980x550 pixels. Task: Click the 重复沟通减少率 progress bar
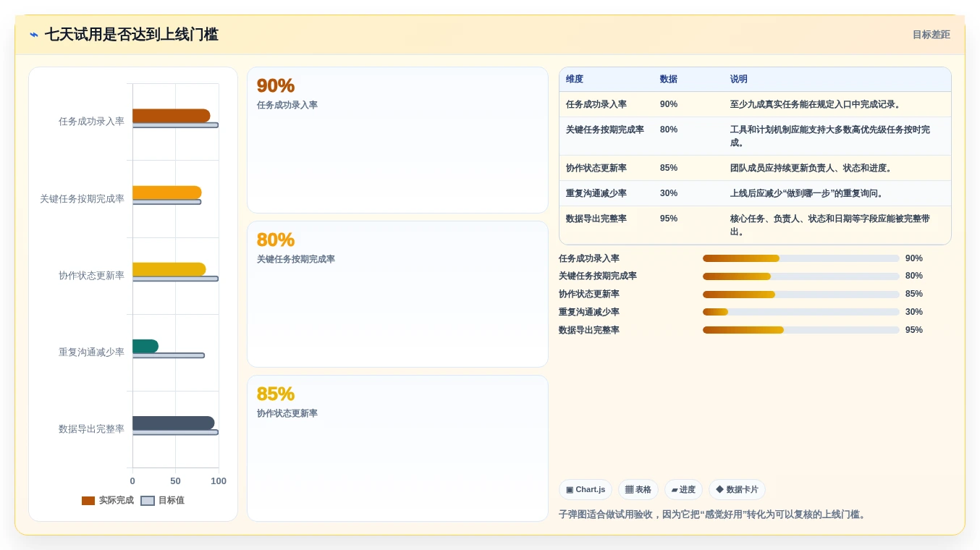(801, 312)
